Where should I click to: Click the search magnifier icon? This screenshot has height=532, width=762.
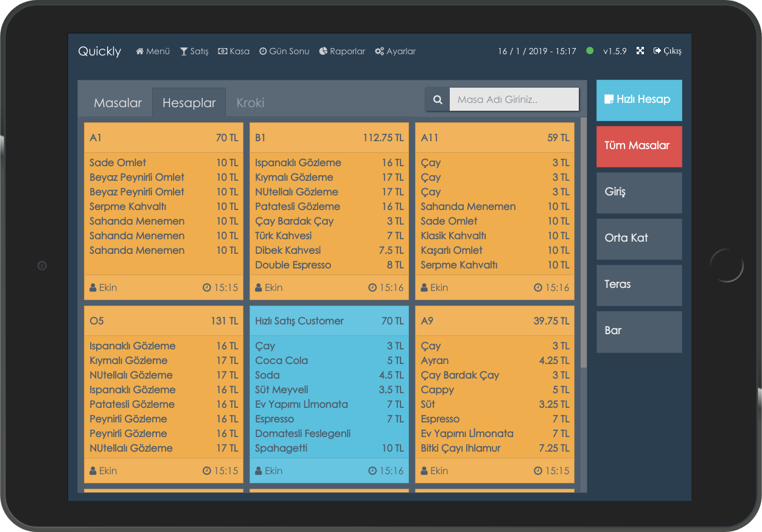[437, 99]
